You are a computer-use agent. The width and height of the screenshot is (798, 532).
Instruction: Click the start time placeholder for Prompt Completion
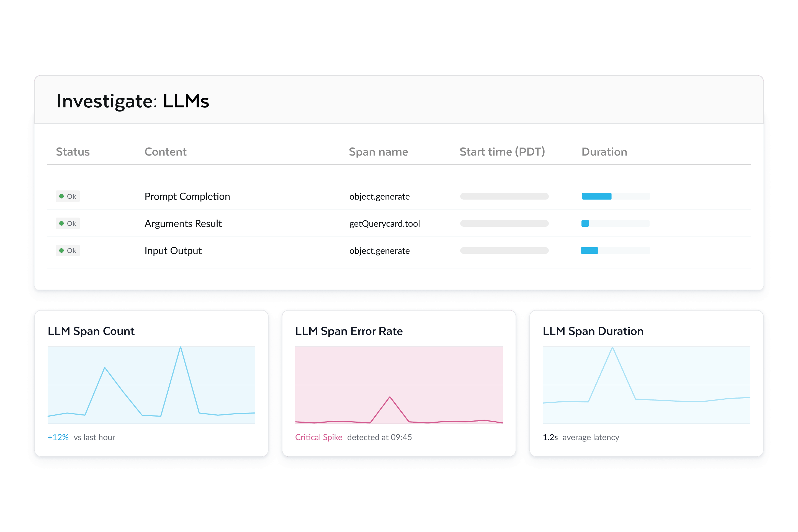[x=504, y=196]
